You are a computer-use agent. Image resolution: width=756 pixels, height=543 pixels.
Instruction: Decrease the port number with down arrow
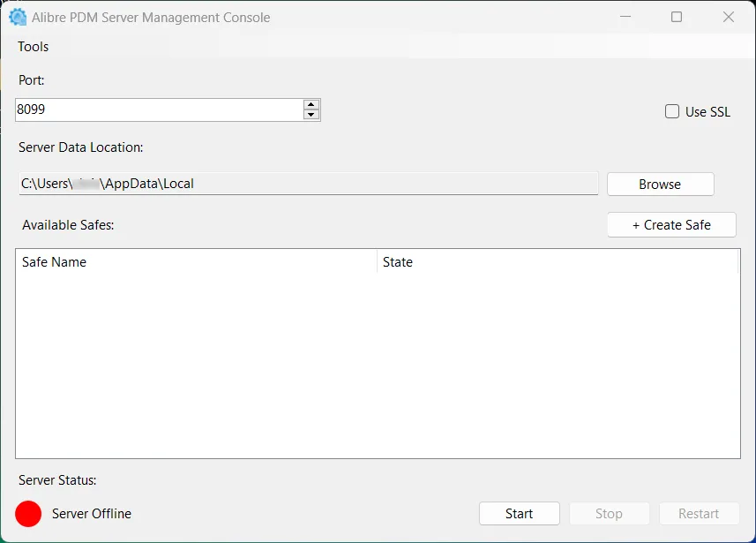311,115
